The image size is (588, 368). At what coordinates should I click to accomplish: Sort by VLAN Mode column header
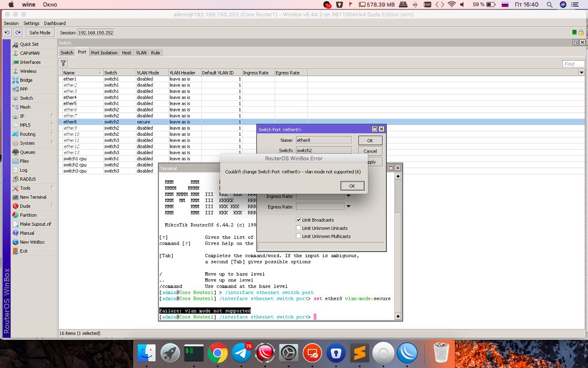pyautogui.click(x=152, y=73)
